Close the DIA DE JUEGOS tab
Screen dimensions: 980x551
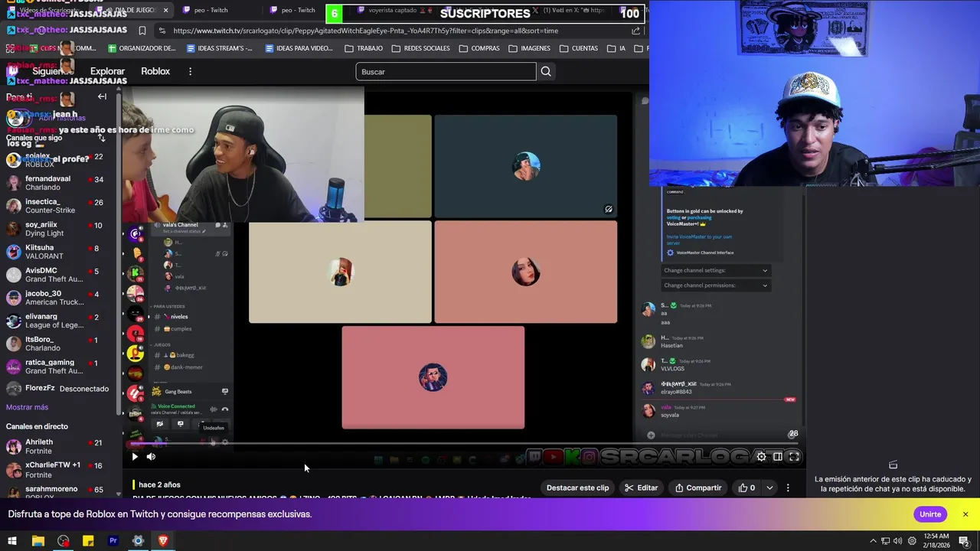166,10
